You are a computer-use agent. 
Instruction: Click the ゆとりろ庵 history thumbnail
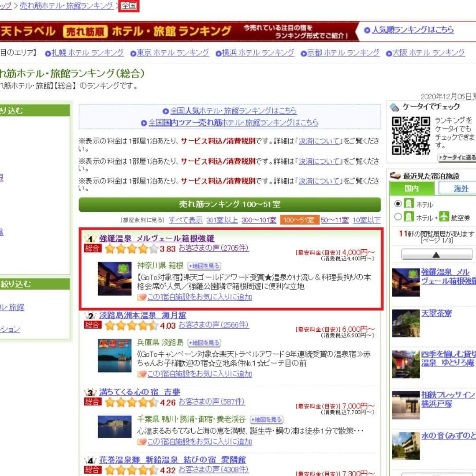(x=406, y=364)
